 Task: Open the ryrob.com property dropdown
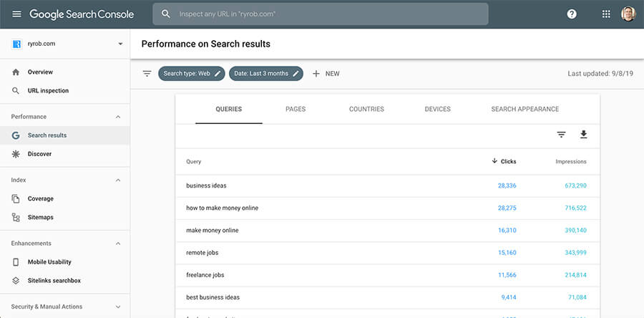(x=120, y=44)
